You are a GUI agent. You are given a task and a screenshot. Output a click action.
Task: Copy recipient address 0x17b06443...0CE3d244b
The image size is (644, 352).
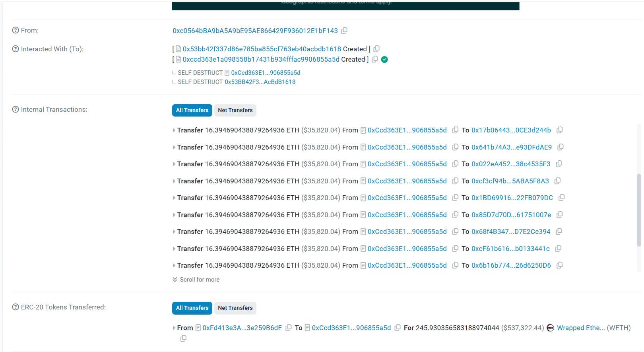coord(559,130)
